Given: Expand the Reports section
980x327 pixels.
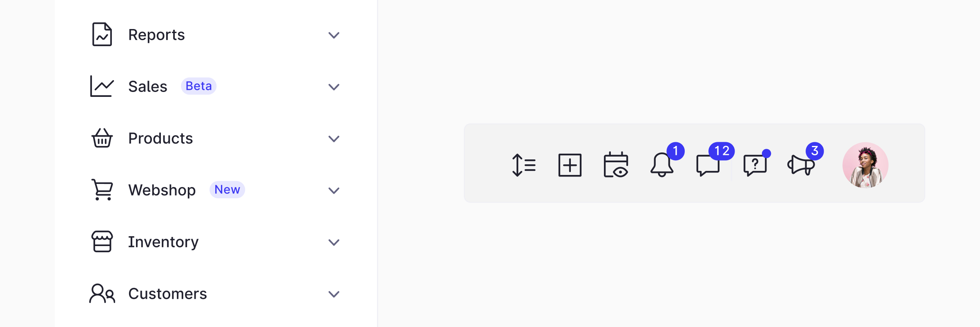Looking at the screenshot, I should pos(334,35).
